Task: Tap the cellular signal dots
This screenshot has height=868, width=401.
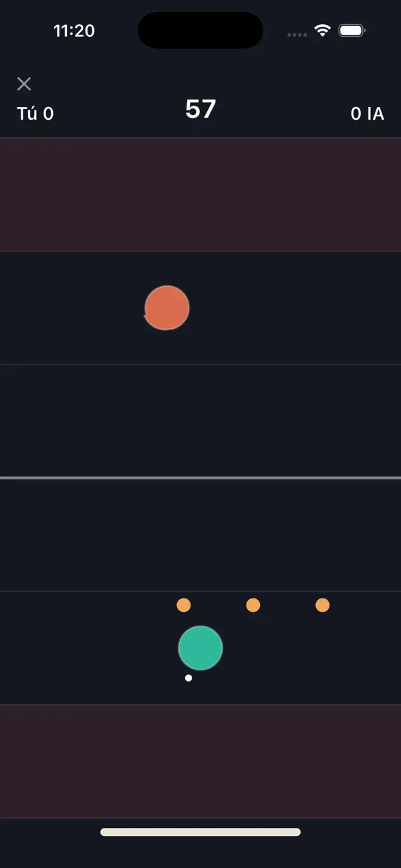Action: pos(297,33)
